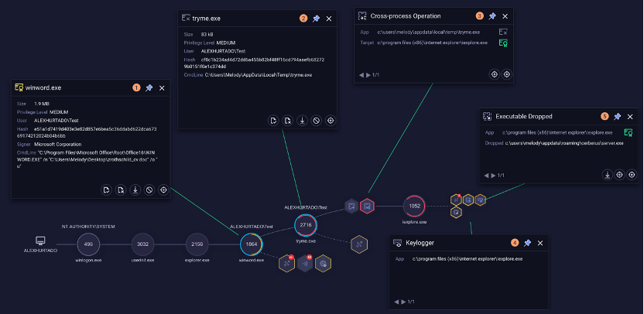
Task: Pin the Keylogger panel
Action: click(x=527, y=243)
